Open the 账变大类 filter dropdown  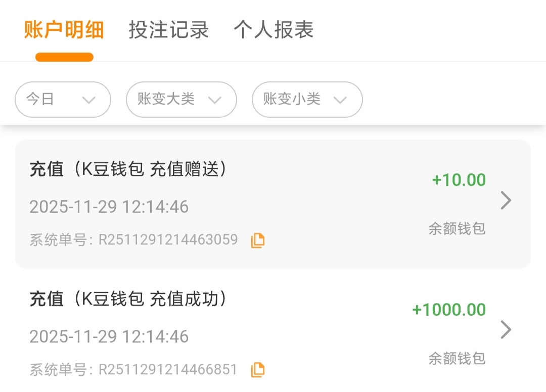coord(181,100)
